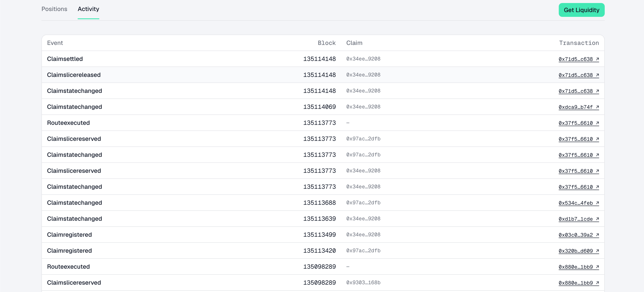Select Routeexecuted event at block 135098289
The image size is (644, 292).
[x=68, y=267]
